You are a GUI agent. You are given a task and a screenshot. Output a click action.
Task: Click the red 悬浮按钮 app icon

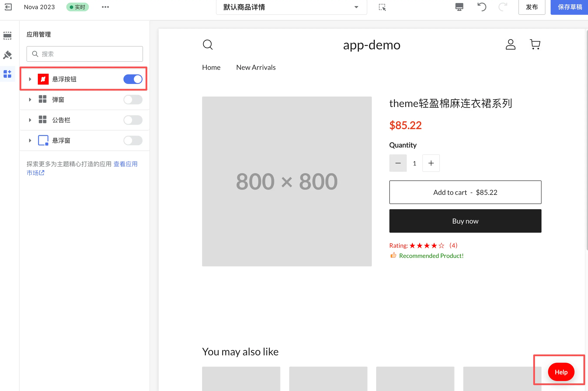[43, 79]
